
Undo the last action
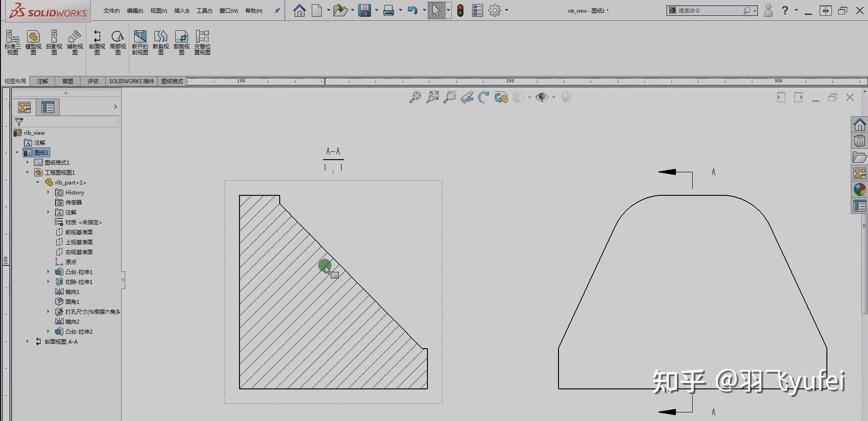413,10
